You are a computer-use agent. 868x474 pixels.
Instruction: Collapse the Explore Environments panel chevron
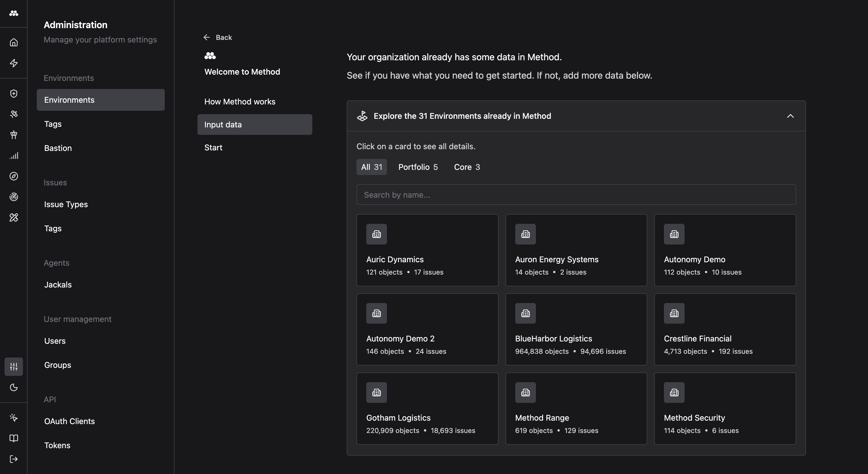pos(790,116)
